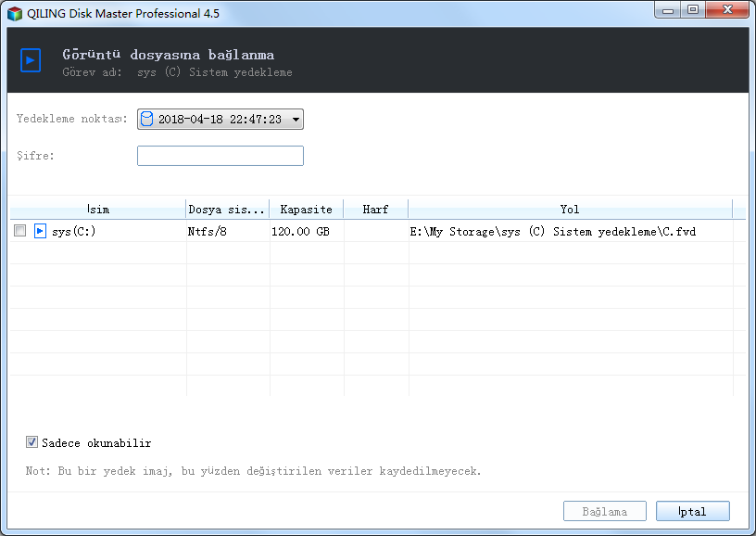Sort by the Dosya sis... column header
756x536 pixels.
coord(227,210)
